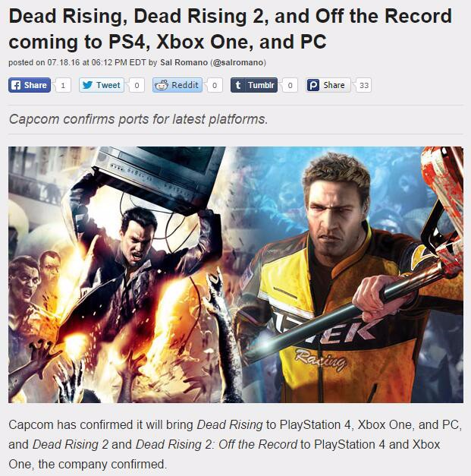Visit author Sal Romano's profile link
This screenshot has height=476, width=471.
[184, 62]
